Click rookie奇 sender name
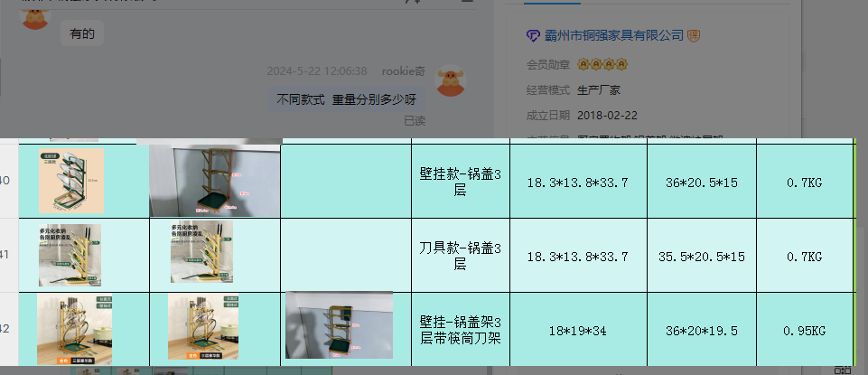 pos(404,70)
